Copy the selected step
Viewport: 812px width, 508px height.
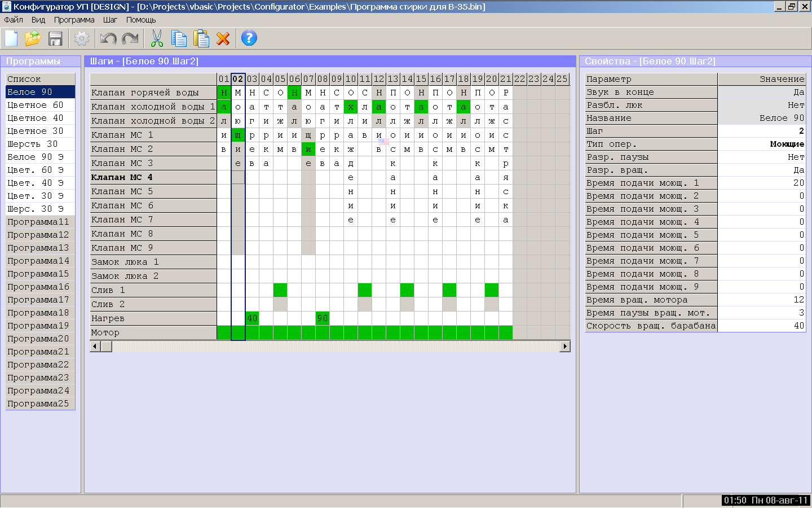point(179,38)
